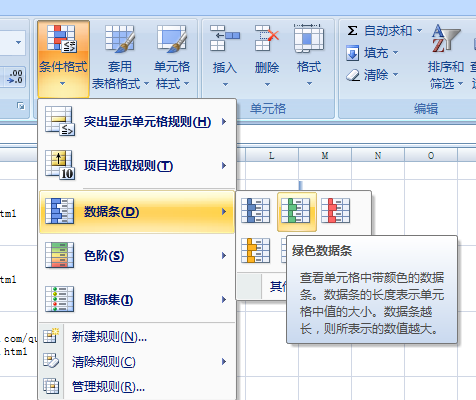The width and height of the screenshot is (476, 400).
Task: Open the number format combo box arrow
Action: [18, 42]
